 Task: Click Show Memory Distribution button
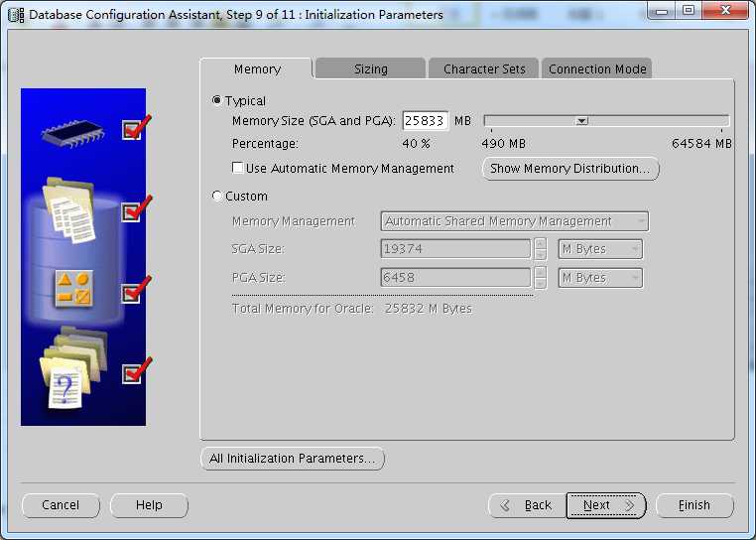[570, 169]
